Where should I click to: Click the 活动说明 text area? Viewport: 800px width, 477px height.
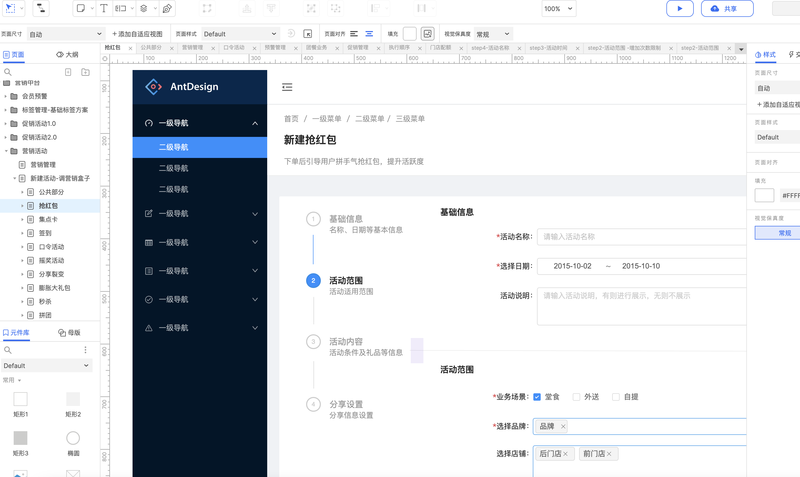pyautogui.click(x=641, y=306)
